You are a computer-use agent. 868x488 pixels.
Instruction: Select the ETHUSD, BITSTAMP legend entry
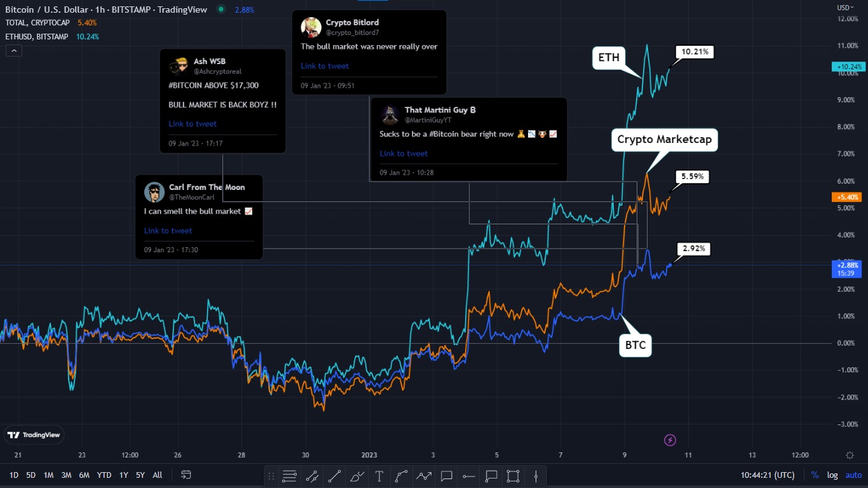point(37,37)
